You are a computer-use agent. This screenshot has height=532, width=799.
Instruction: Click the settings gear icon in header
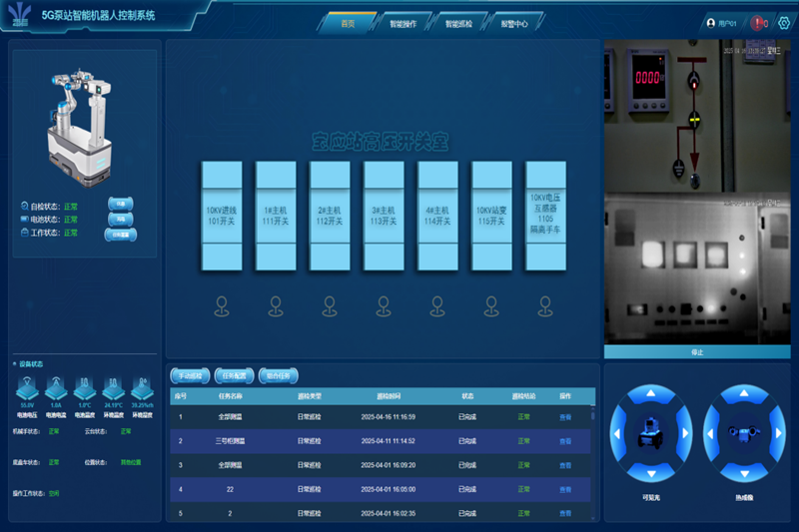[784, 23]
